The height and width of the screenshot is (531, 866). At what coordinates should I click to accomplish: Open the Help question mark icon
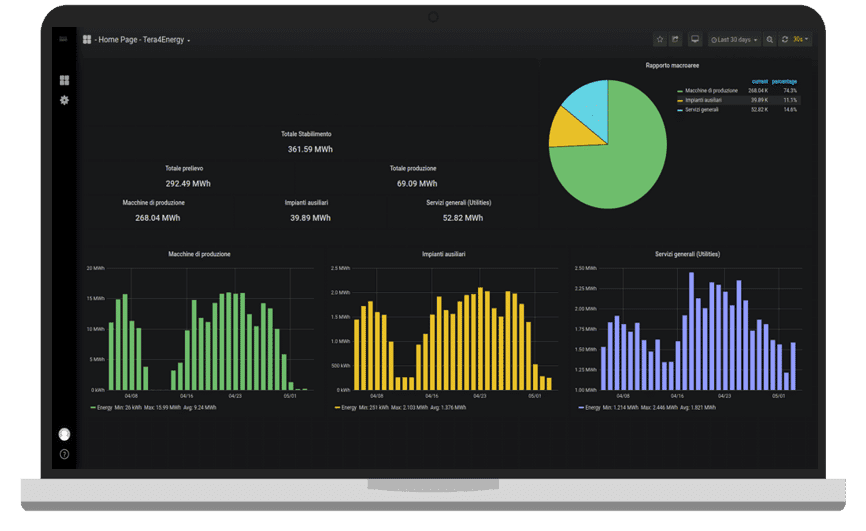[64, 454]
